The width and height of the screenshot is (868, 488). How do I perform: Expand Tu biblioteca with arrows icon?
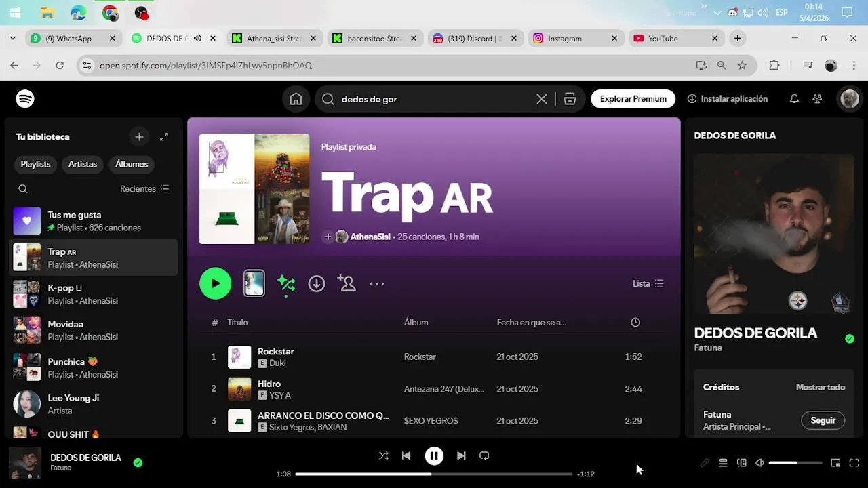pos(164,137)
